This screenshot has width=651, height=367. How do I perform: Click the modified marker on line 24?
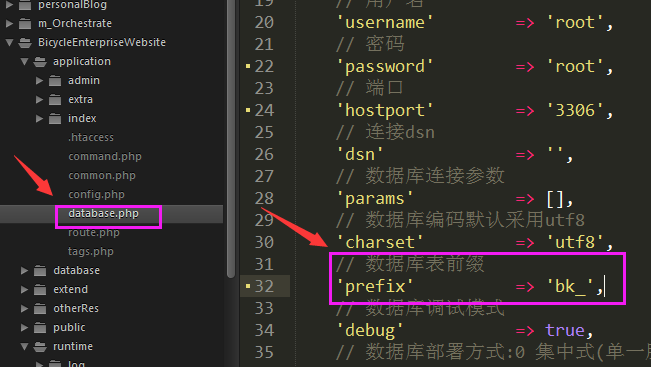(x=248, y=110)
